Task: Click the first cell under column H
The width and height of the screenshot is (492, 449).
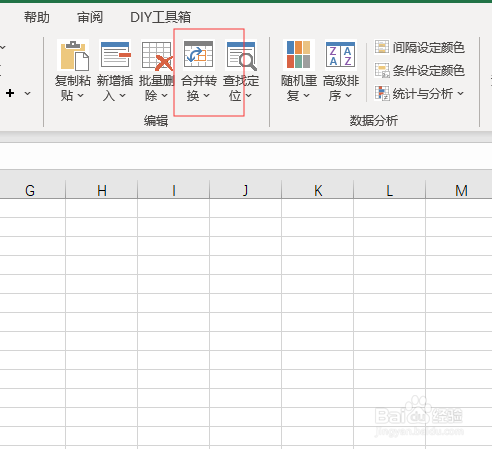Action: (102, 208)
